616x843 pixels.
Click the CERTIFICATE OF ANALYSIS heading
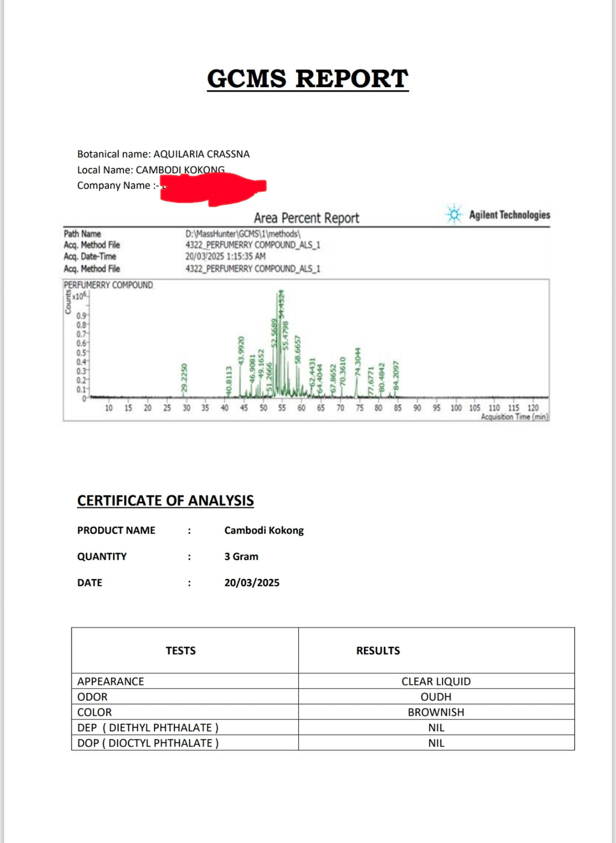pyautogui.click(x=165, y=501)
